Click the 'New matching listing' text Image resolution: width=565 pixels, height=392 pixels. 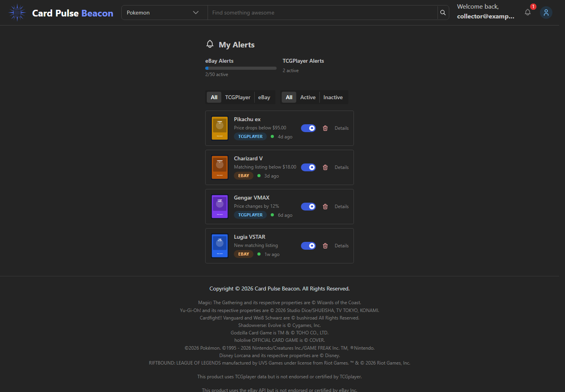(256, 245)
